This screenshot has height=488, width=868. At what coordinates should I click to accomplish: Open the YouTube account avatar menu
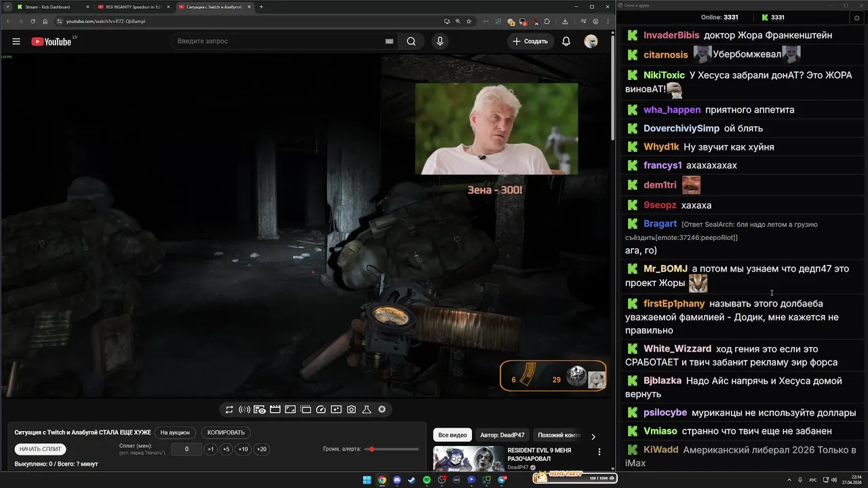(x=591, y=41)
